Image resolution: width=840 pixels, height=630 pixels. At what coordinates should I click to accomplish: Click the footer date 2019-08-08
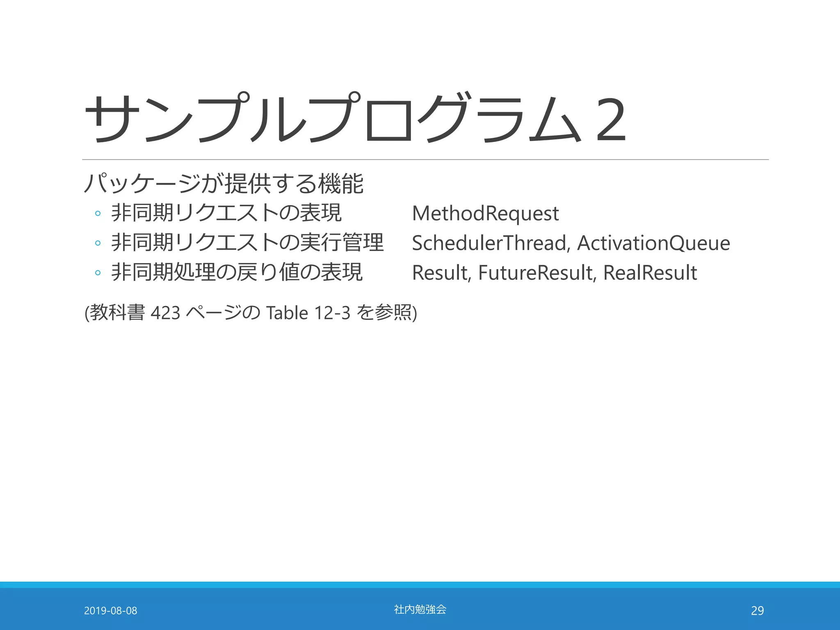tap(111, 611)
